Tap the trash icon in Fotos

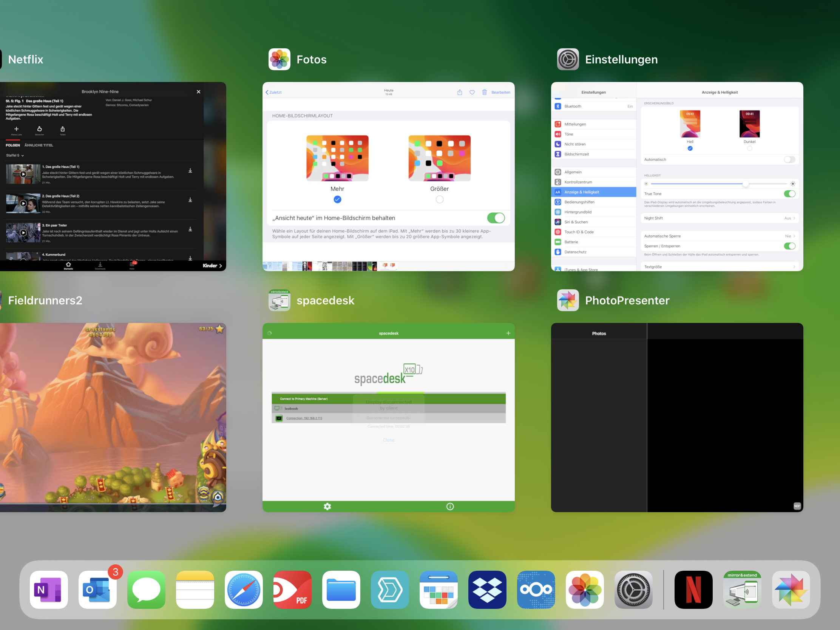(x=485, y=92)
